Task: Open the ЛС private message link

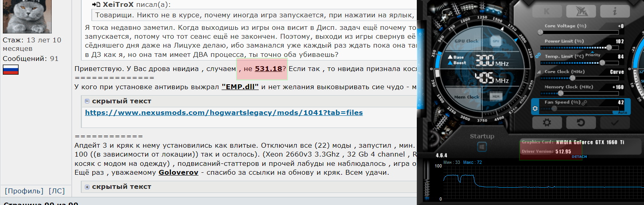Action: tap(57, 191)
